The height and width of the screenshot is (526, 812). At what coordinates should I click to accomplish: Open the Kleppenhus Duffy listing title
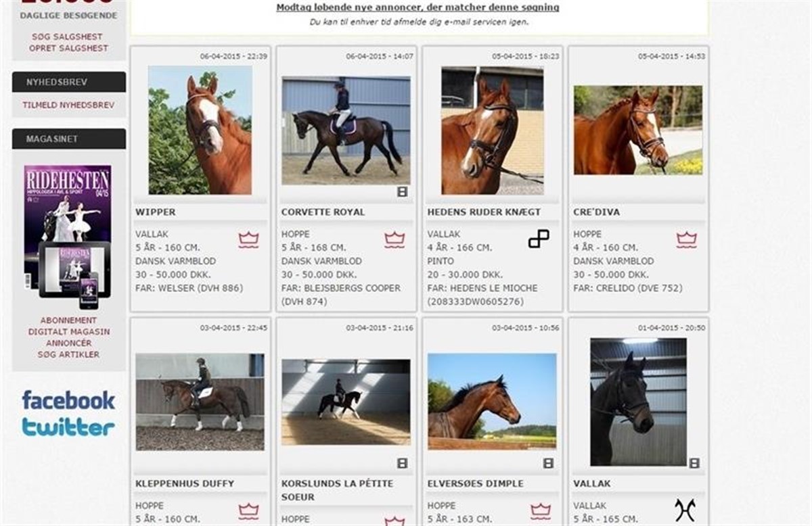(x=185, y=483)
